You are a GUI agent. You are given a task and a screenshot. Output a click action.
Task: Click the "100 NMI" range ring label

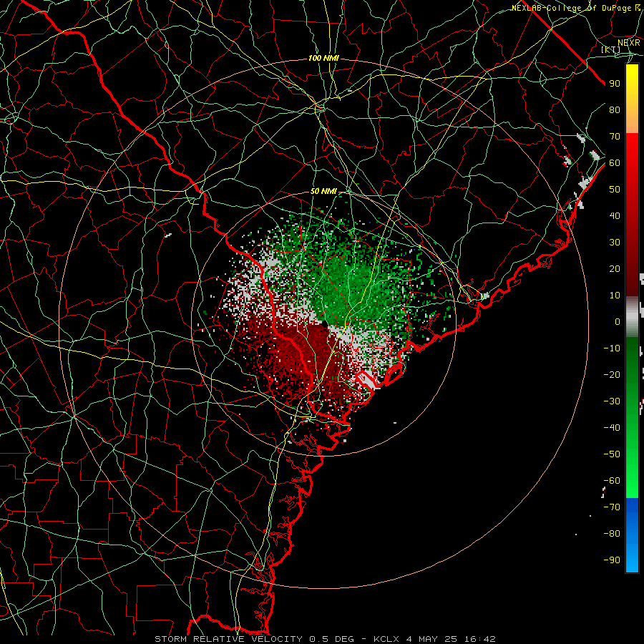click(x=323, y=59)
